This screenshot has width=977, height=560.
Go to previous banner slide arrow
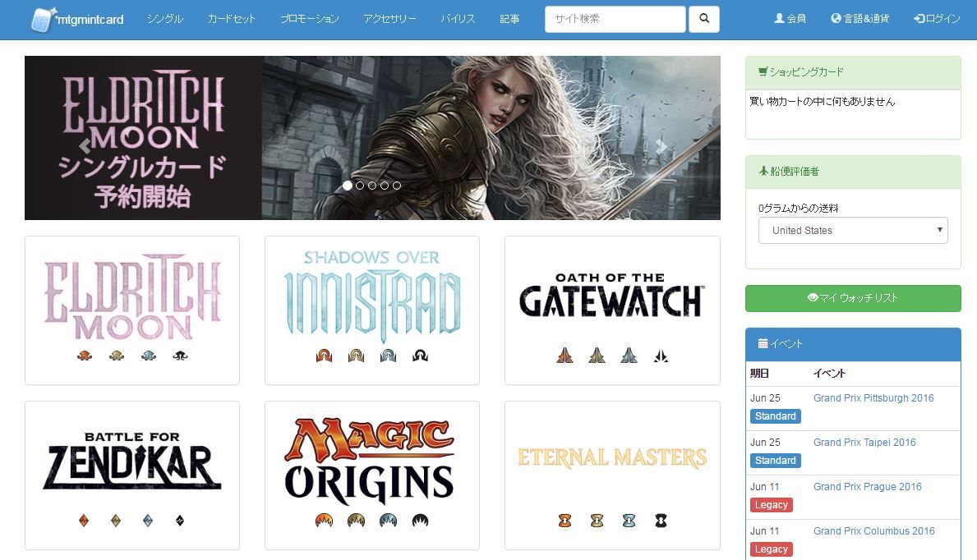[85, 146]
